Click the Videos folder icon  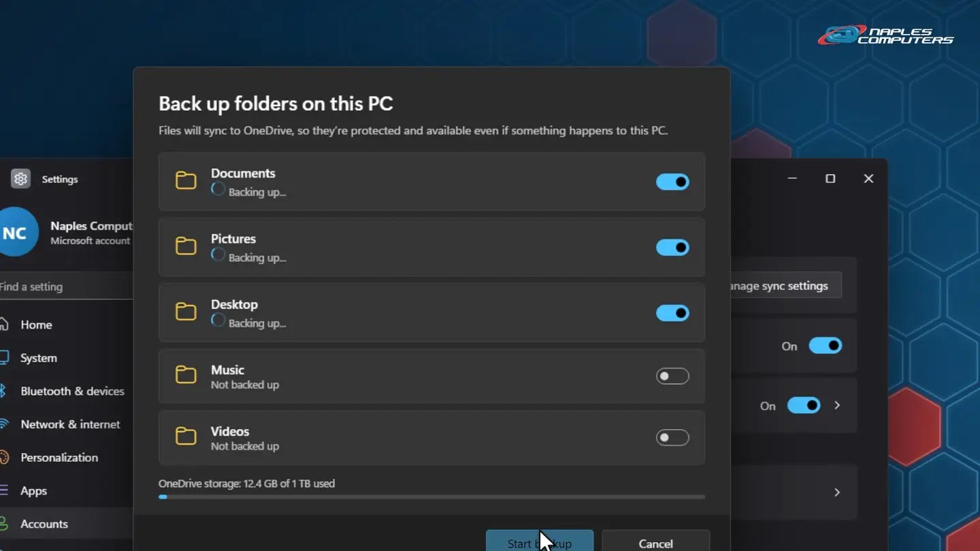click(x=186, y=436)
